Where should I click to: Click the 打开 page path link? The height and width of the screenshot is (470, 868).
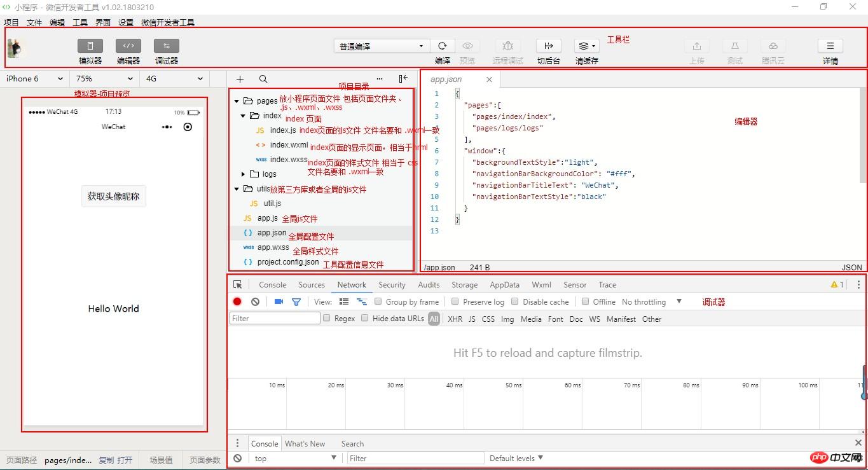[125, 460]
